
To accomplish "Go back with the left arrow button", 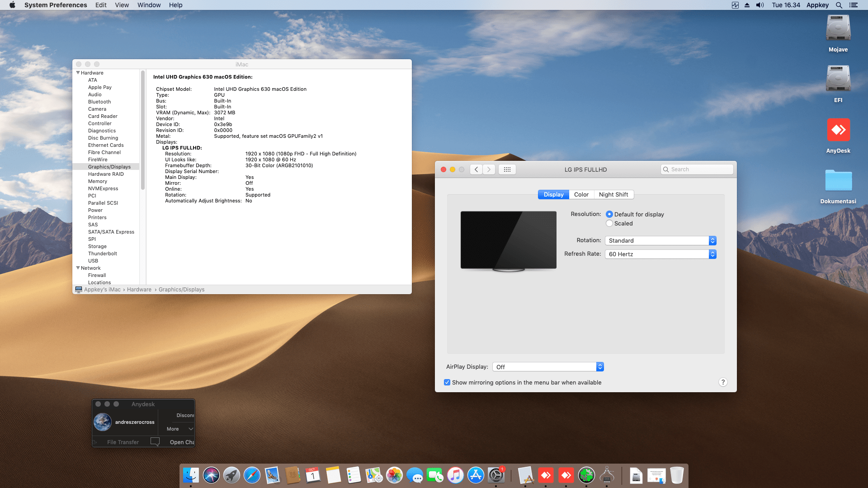I will [x=476, y=169].
